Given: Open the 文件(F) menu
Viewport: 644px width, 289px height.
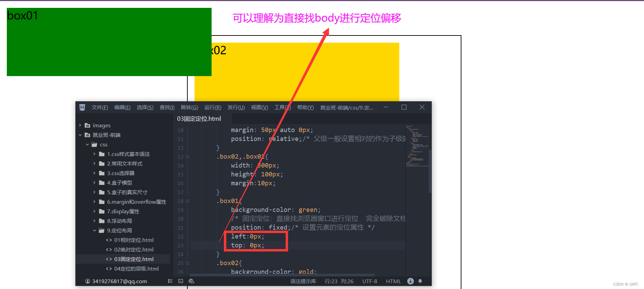Looking at the screenshot, I should click(x=100, y=107).
